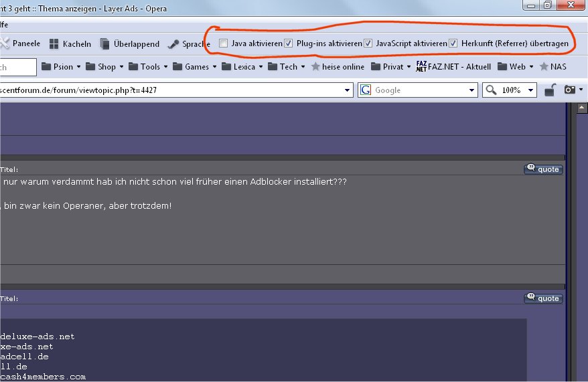This screenshot has height=382, width=588.
Task: Disable Herkunft (Referrer) übertragen checkbox
Action: 453,43
